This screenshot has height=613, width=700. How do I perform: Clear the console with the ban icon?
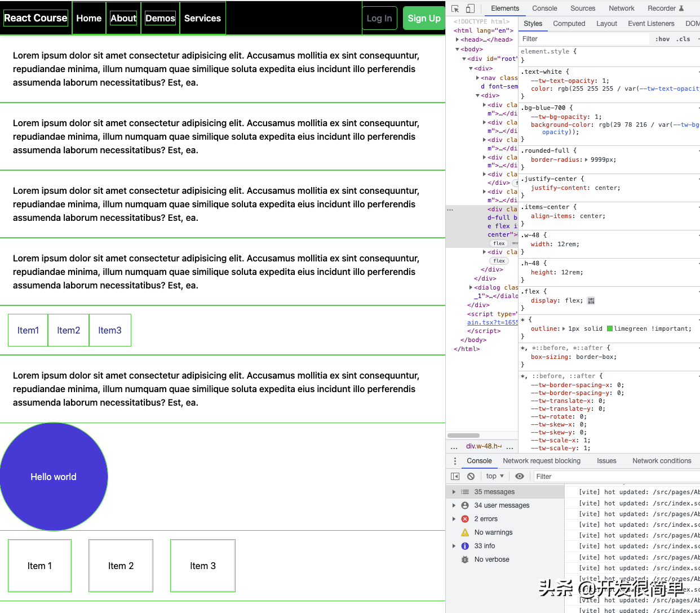(x=471, y=476)
